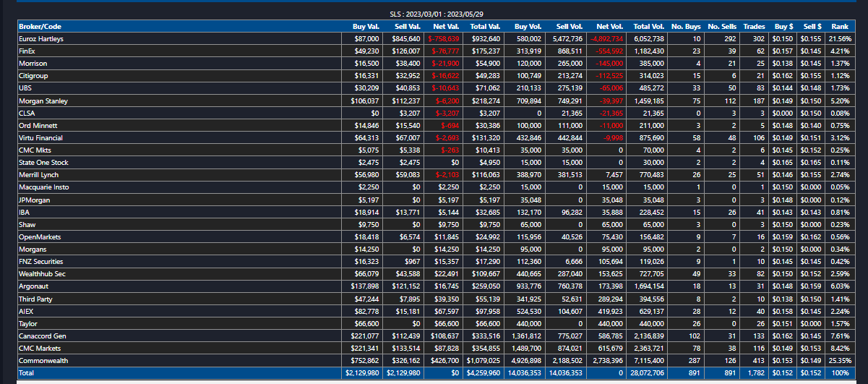Select the CMC Markets broker name
The width and height of the screenshot is (868, 384).
click(40, 349)
